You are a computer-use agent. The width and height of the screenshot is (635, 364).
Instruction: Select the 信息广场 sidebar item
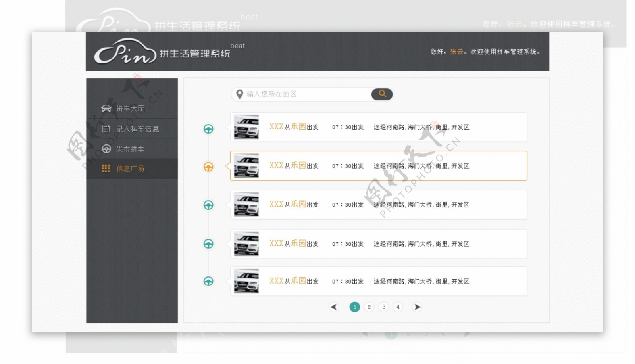[132, 169]
